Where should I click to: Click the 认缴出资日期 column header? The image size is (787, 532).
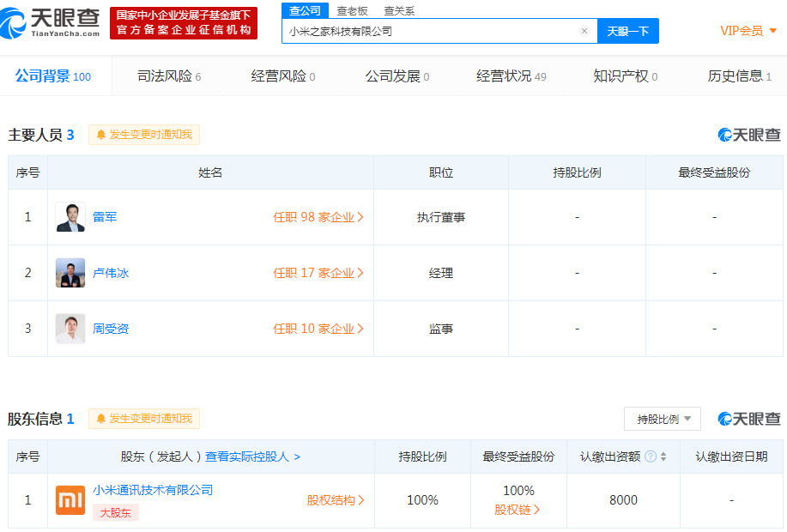click(731, 456)
